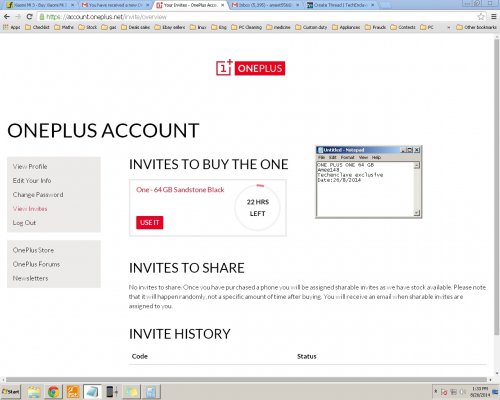Open Chrome from the taskbar

coord(53,392)
